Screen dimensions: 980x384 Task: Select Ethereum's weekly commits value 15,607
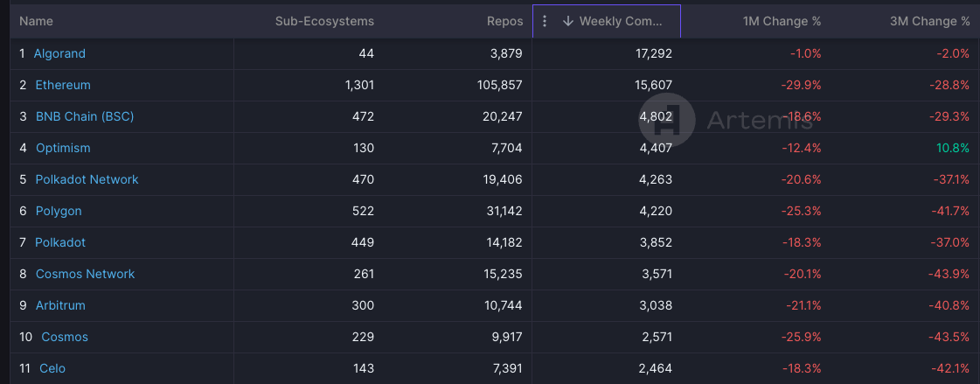click(654, 85)
